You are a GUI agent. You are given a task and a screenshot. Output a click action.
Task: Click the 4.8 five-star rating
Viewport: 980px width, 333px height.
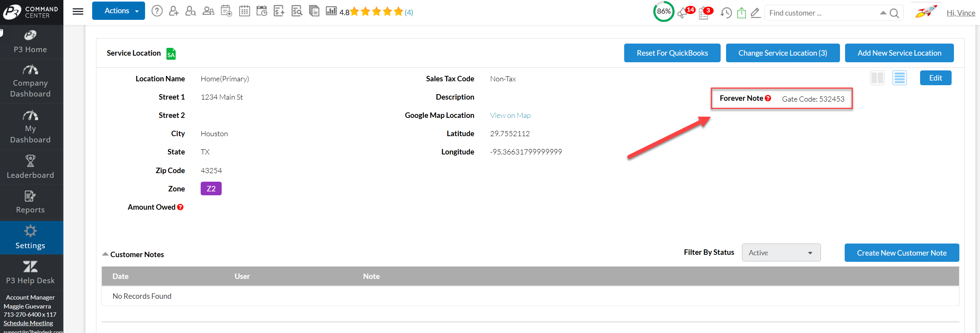371,12
